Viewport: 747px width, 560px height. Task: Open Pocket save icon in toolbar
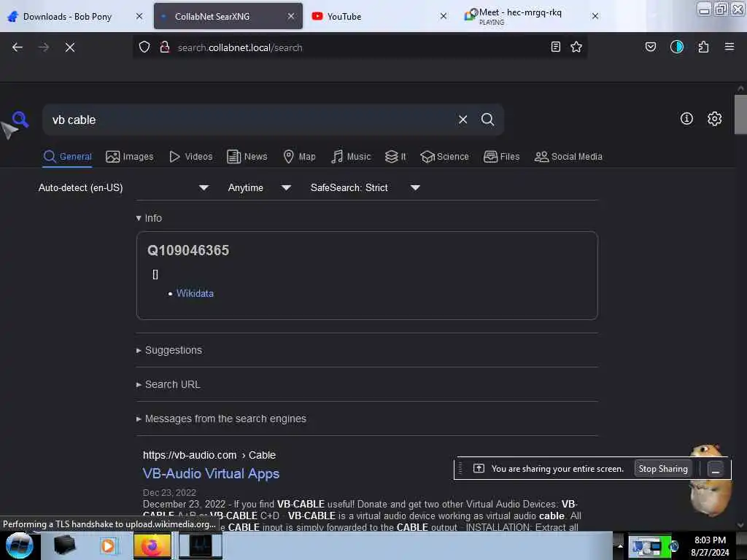click(x=650, y=47)
